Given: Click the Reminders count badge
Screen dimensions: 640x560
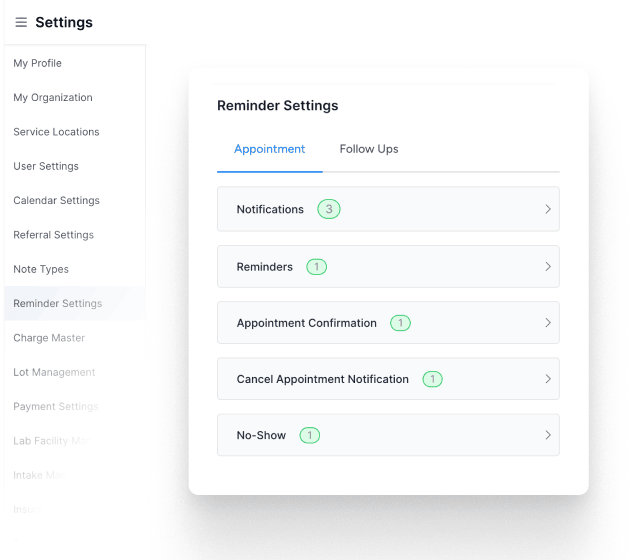Looking at the screenshot, I should click(x=316, y=267).
